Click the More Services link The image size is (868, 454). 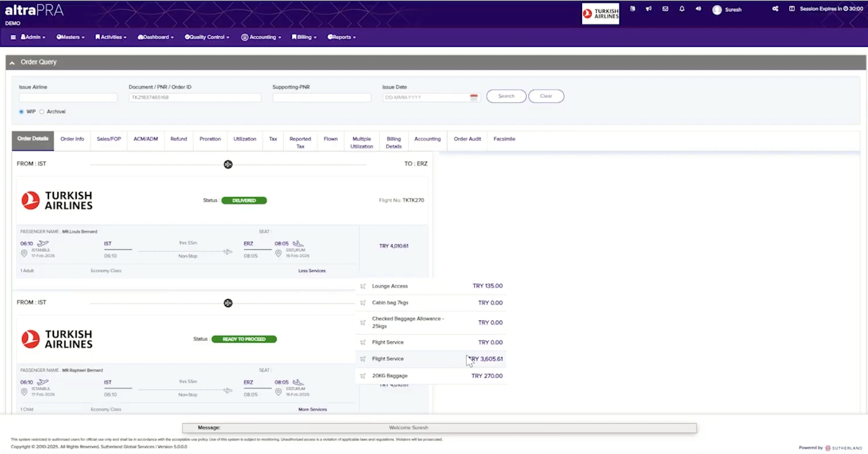[312, 409]
